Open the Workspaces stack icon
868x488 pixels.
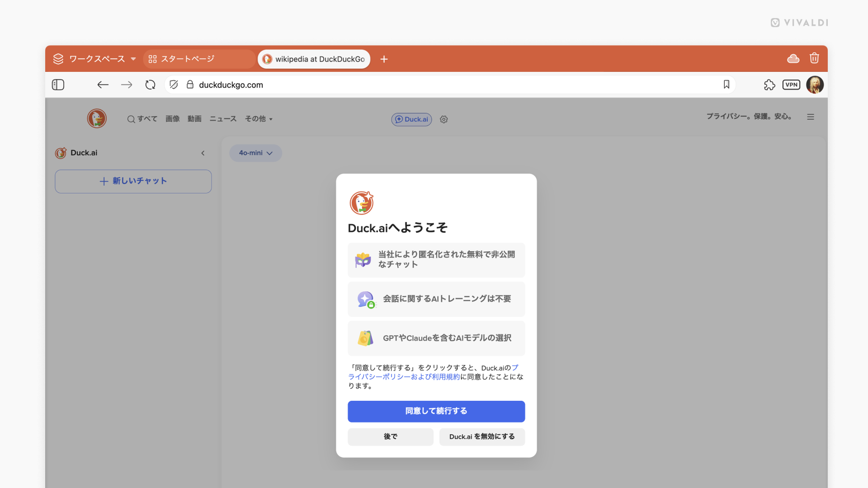58,59
